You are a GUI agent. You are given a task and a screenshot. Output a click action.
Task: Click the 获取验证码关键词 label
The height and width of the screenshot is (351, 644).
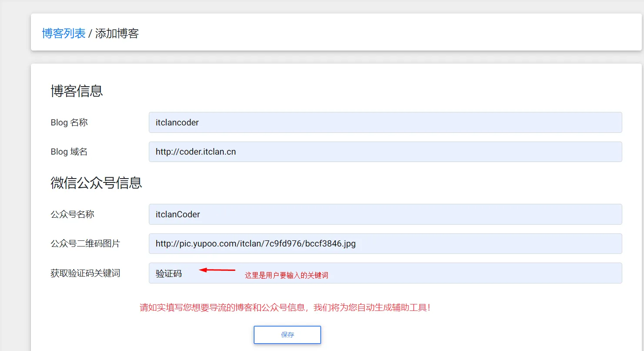[85, 273]
